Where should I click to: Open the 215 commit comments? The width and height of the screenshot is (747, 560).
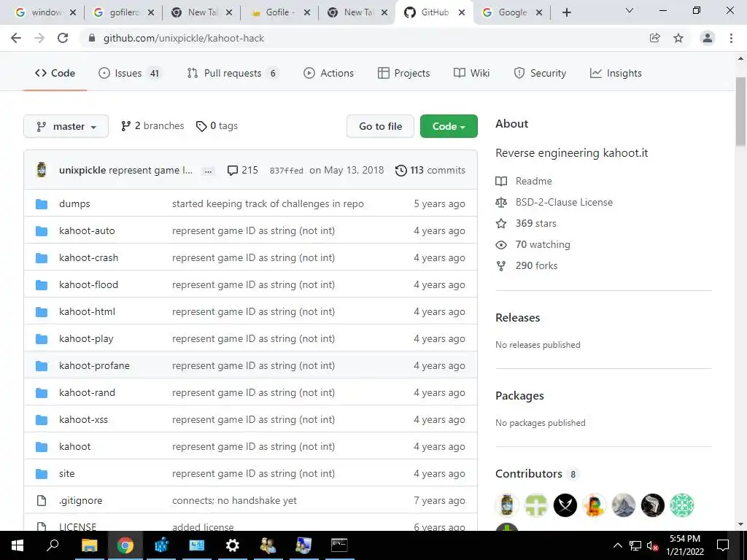click(242, 170)
